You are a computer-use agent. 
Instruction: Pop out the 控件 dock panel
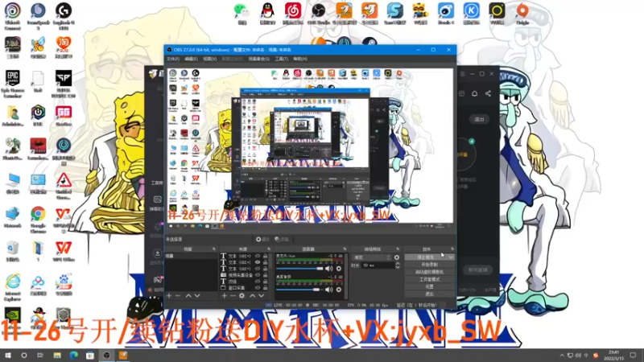[x=452, y=249]
